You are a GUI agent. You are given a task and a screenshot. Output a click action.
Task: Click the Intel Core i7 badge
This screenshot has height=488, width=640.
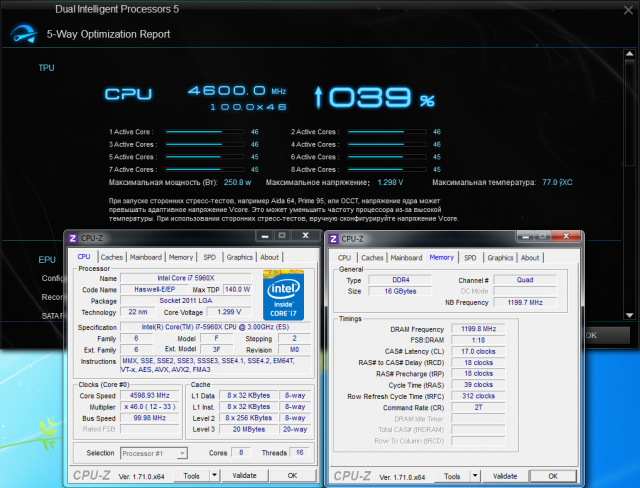(x=283, y=295)
